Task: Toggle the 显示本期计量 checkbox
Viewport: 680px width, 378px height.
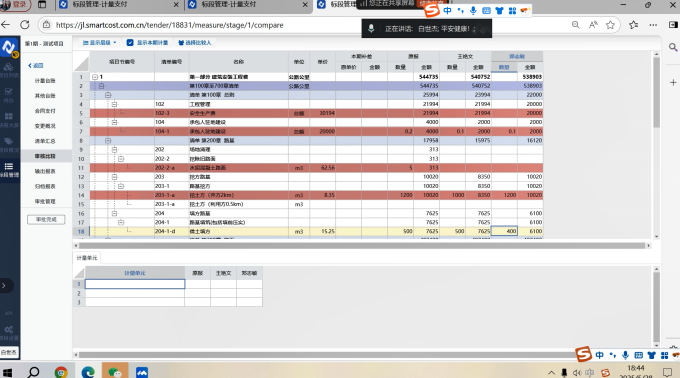Action: click(x=130, y=42)
